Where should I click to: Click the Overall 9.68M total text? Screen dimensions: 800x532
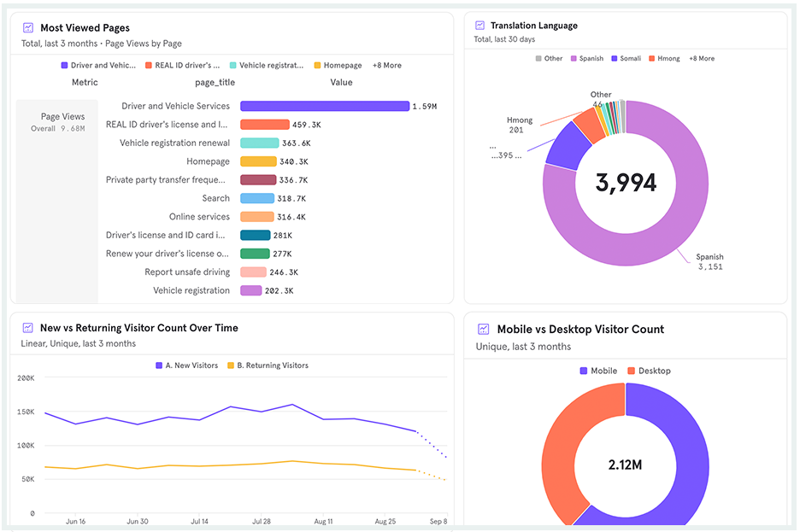tap(57, 128)
